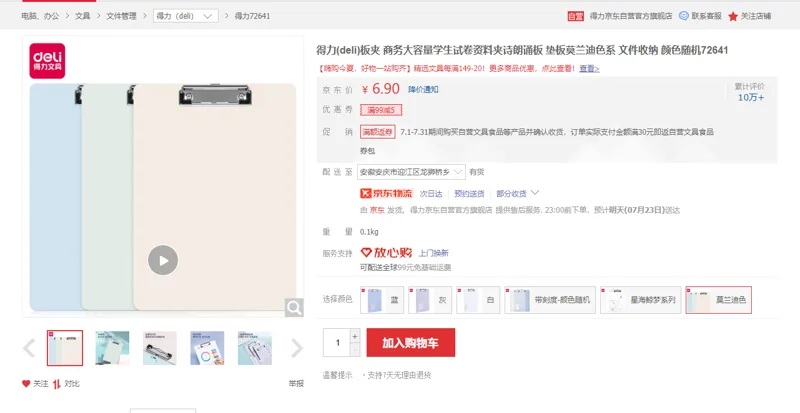Click 预约送货 link
Image resolution: width=800 pixels, height=413 pixels.
(x=469, y=193)
